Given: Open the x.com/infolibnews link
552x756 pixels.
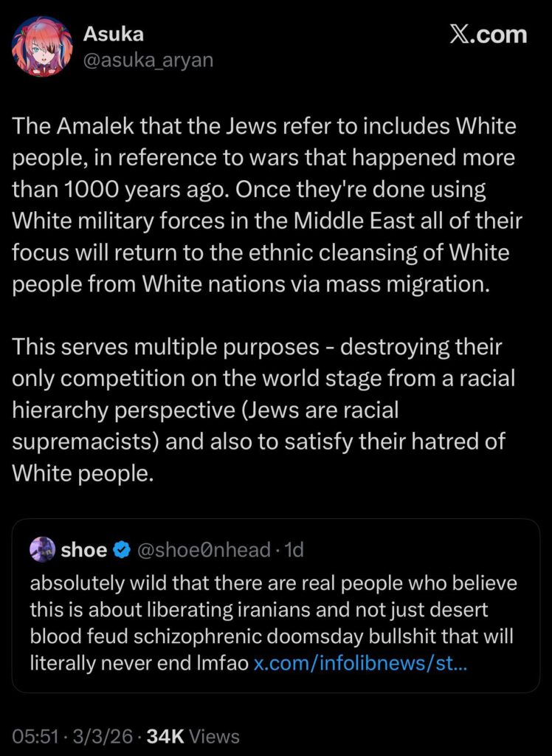Looking at the screenshot, I should pos(360,663).
